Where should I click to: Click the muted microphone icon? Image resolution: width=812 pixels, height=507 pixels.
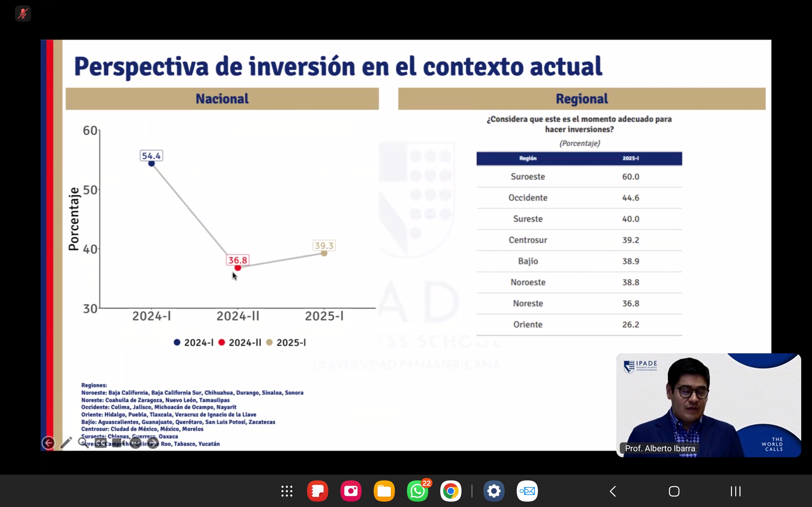23,14
